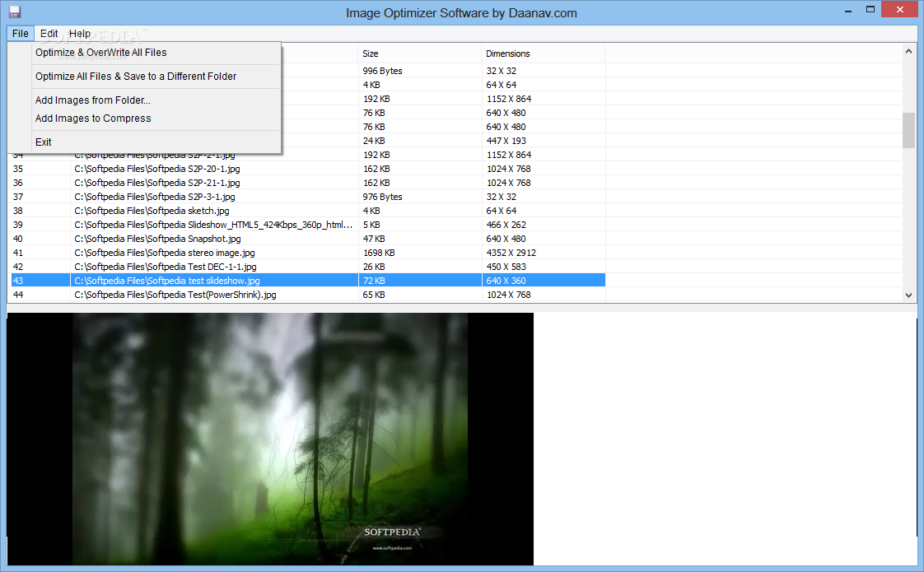This screenshot has height=572, width=924.
Task: Click the vertical scrollbar thumb
Action: coord(908,130)
